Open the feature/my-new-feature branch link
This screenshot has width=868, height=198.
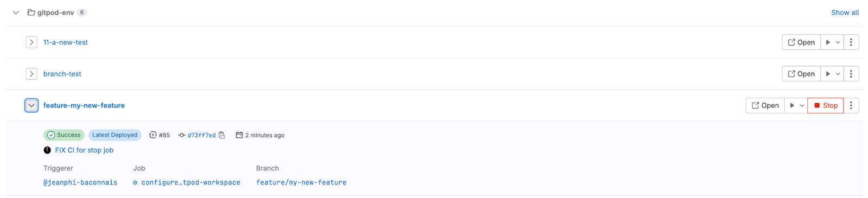tap(301, 182)
